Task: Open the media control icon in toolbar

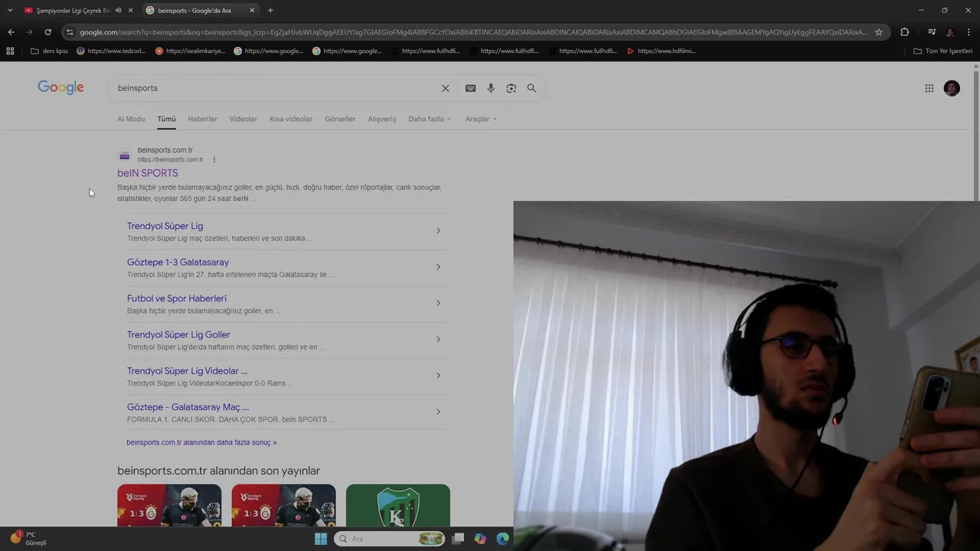Action: tap(932, 32)
